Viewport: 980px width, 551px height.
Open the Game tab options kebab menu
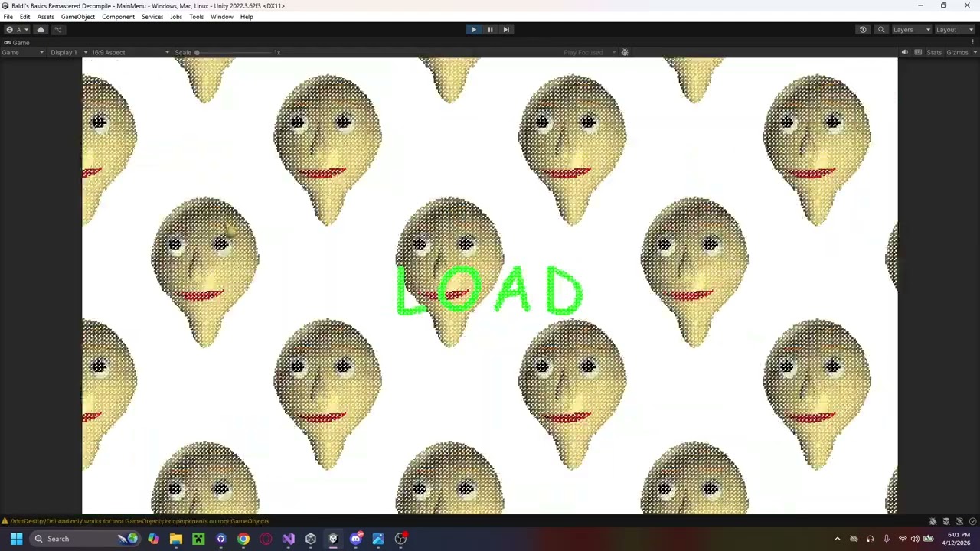click(x=973, y=43)
